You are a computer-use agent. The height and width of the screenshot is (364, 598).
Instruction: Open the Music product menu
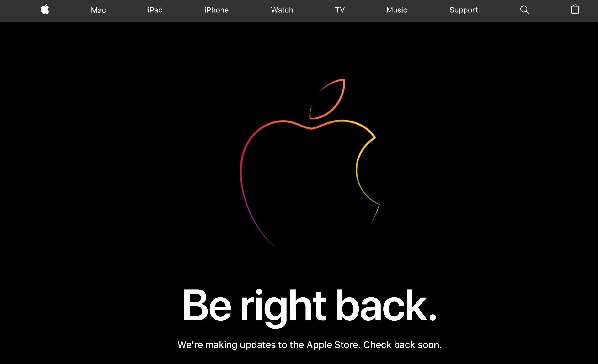(x=396, y=9)
